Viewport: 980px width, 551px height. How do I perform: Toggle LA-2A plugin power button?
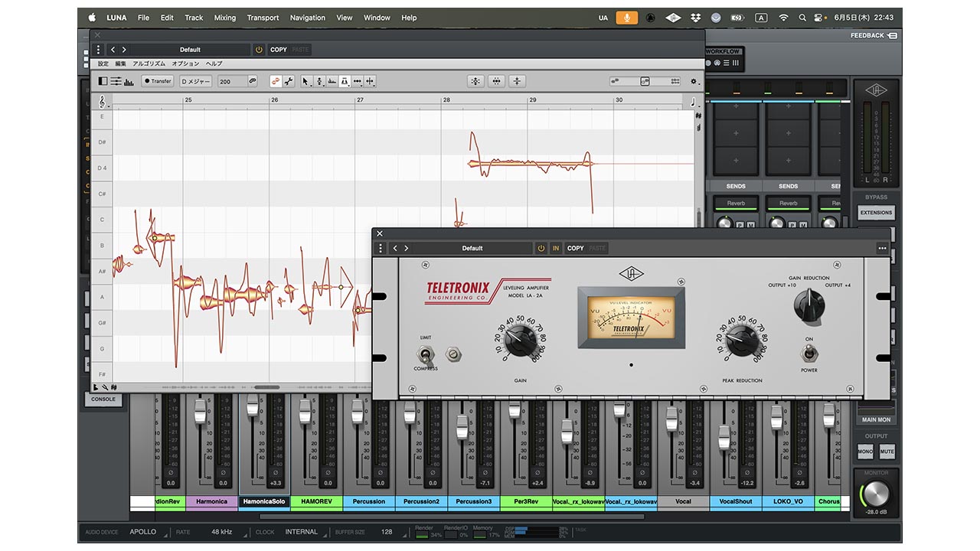click(x=541, y=248)
